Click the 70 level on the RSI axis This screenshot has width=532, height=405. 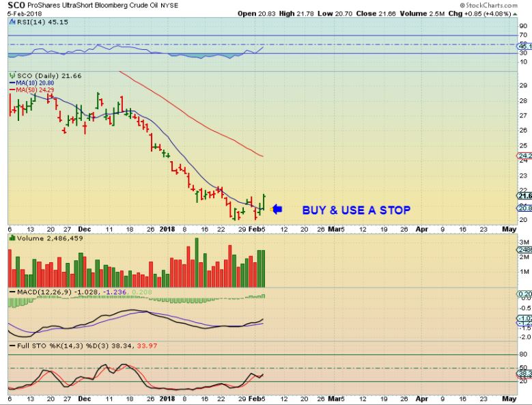[523, 35]
